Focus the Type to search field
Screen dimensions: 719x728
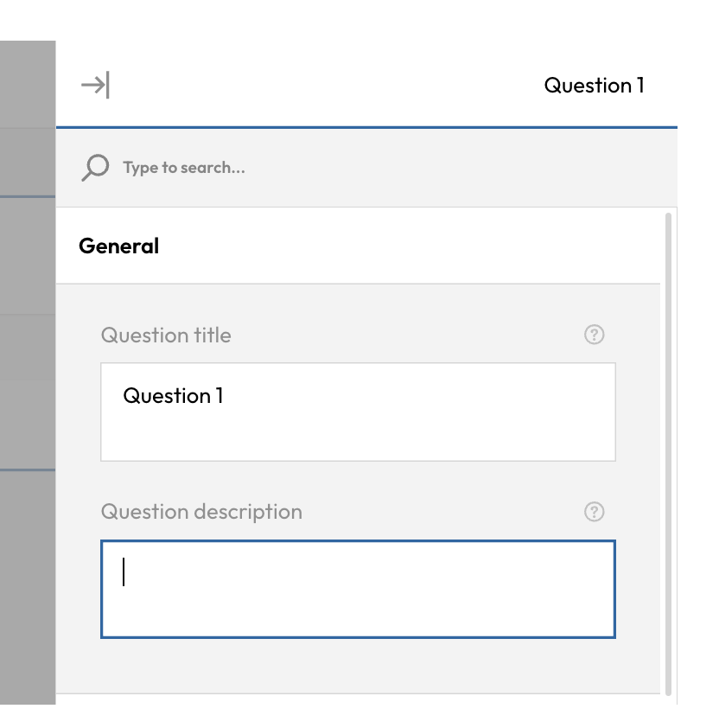[259, 167]
